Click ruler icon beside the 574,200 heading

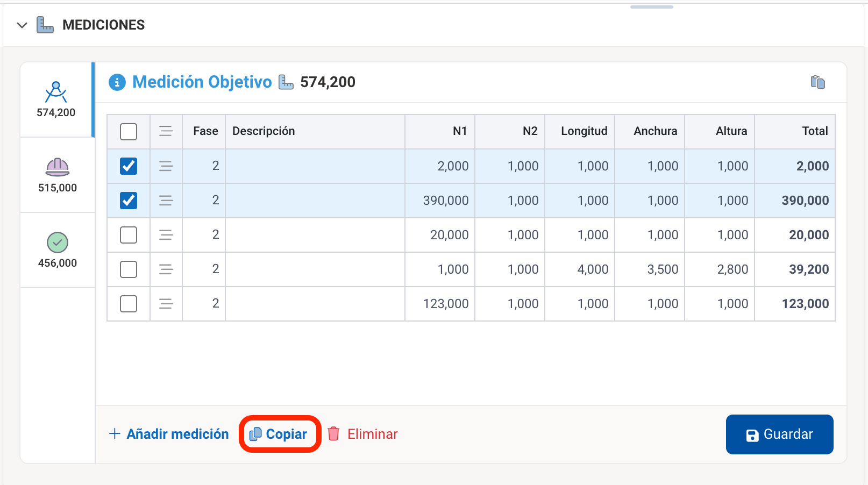pyautogui.click(x=286, y=82)
